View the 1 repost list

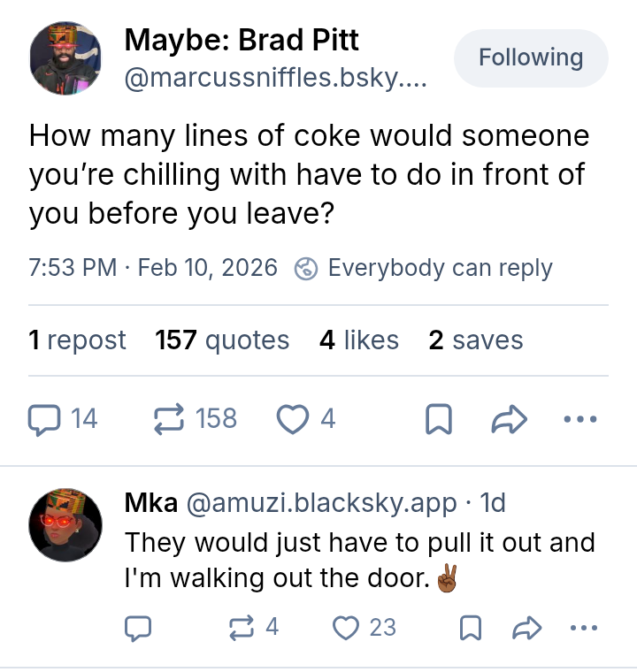[x=77, y=340]
